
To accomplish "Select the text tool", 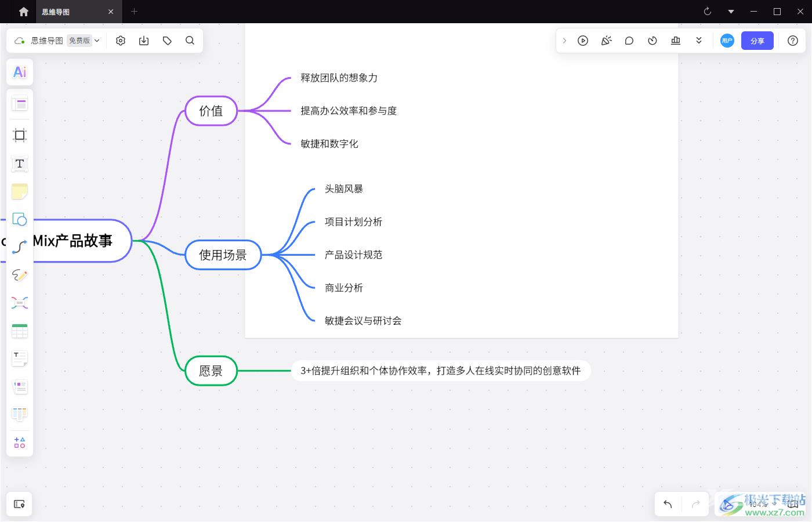I will [20, 164].
